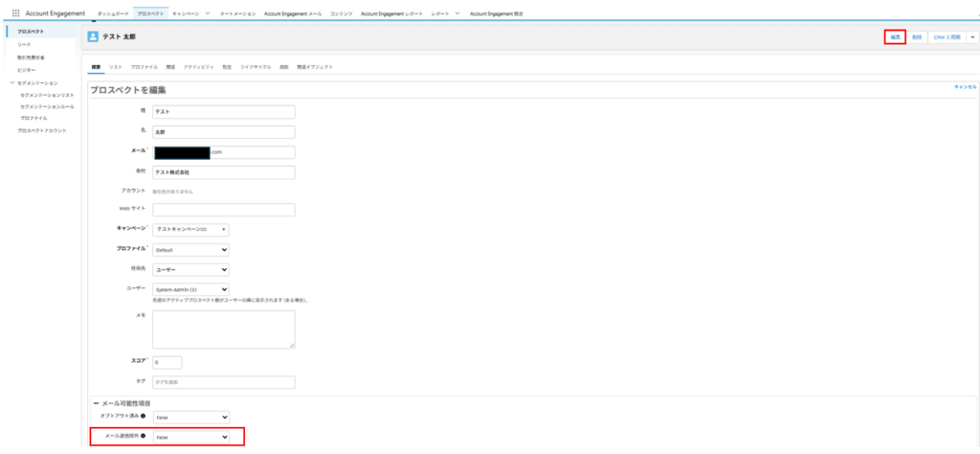Open the プロファイル dropdown set to Default
The height and width of the screenshot is (454, 980).
tap(190, 250)
